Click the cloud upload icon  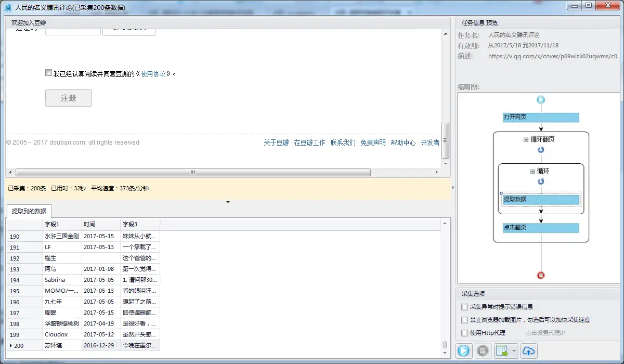(x=528, y=351)
